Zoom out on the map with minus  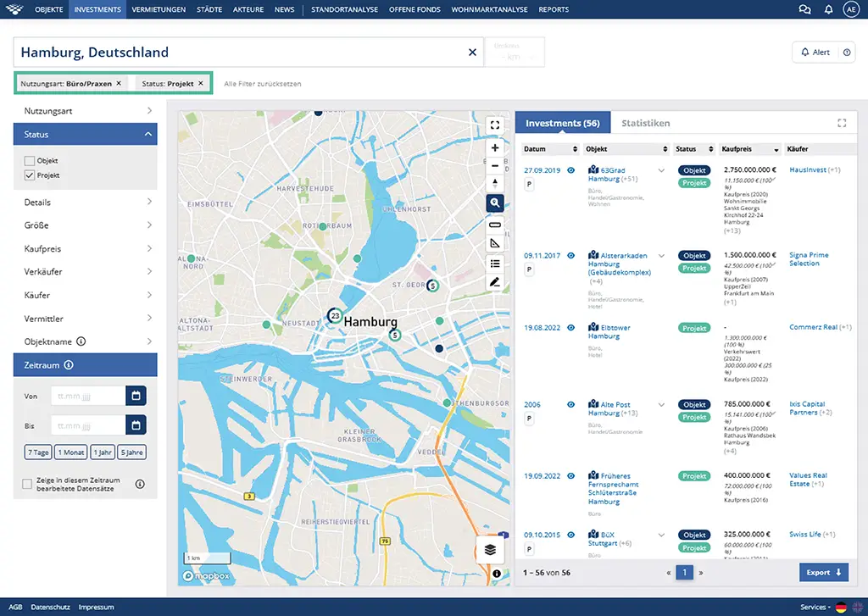[x=495, y=165]
